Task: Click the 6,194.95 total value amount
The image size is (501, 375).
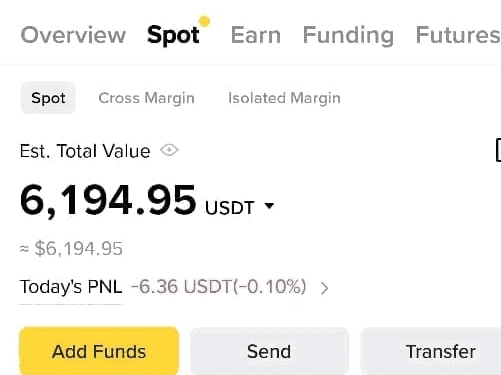Action: [108, 201]
